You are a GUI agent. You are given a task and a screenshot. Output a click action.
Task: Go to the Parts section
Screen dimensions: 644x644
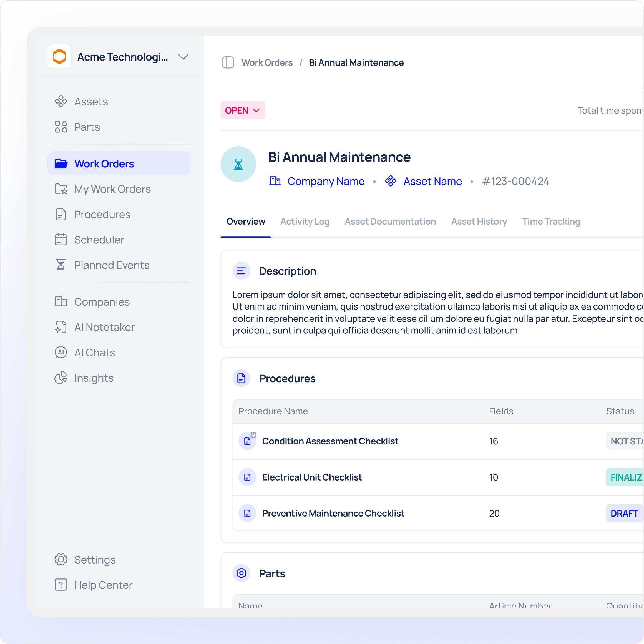pos(87,127)
